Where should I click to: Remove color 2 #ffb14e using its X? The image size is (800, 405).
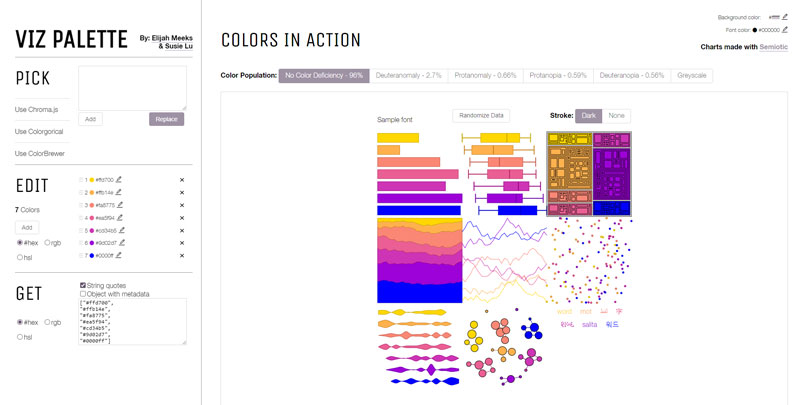point(182,193)
